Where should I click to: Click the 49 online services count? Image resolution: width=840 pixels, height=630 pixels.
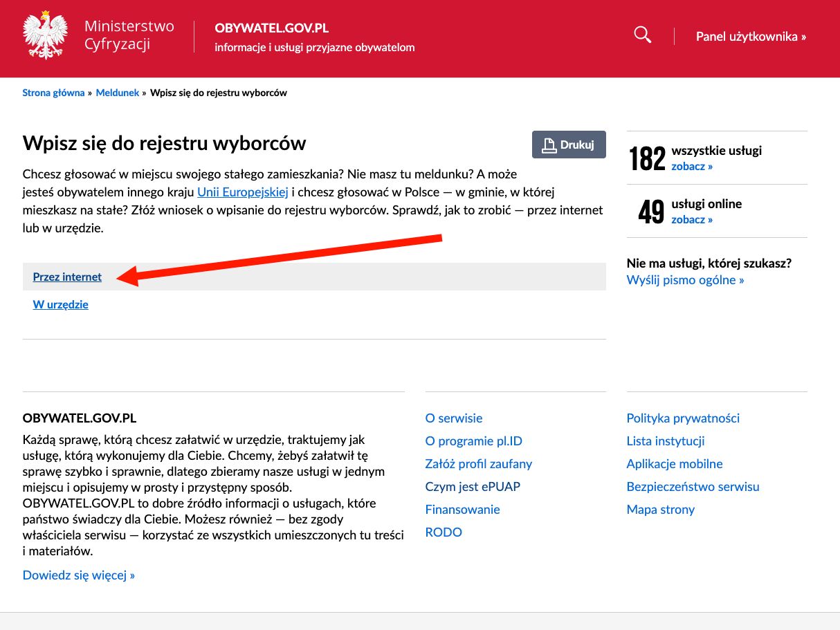(651, 212)
